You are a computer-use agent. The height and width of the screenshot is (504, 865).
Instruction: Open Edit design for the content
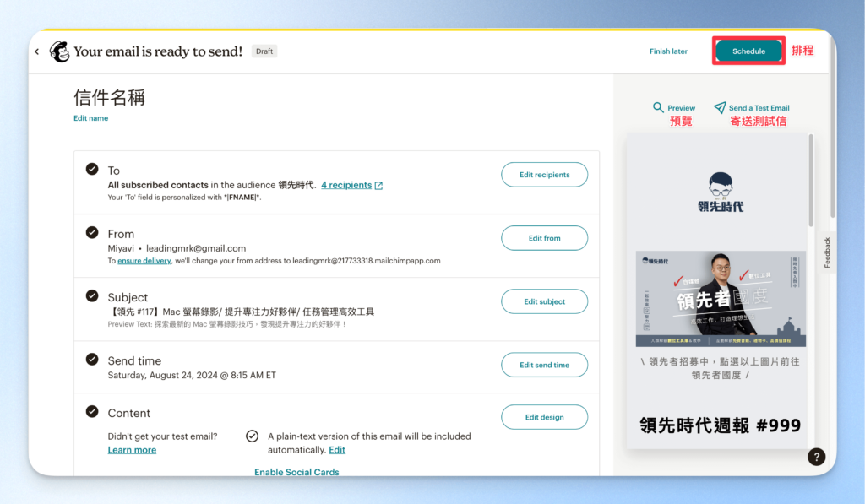point(545,417)
